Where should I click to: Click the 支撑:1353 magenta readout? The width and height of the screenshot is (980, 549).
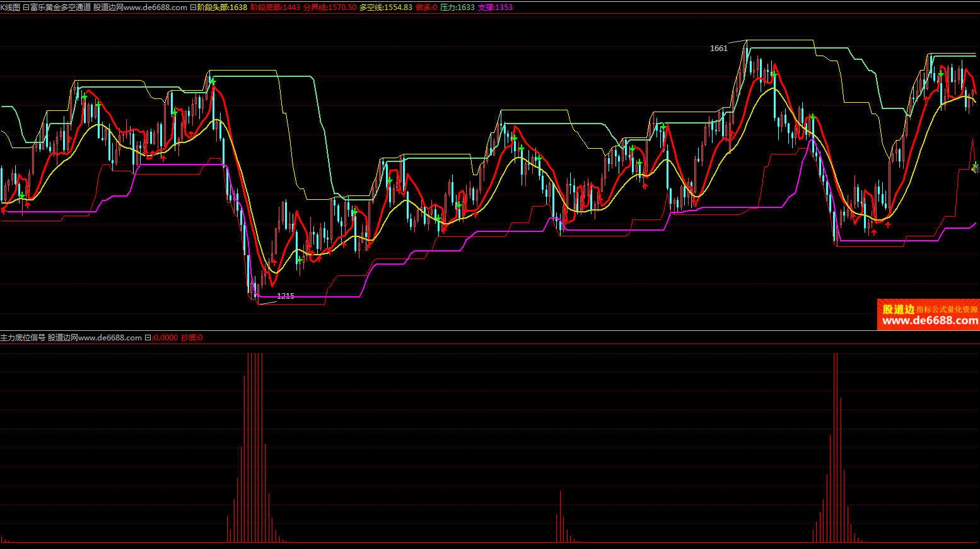(495, 8)
